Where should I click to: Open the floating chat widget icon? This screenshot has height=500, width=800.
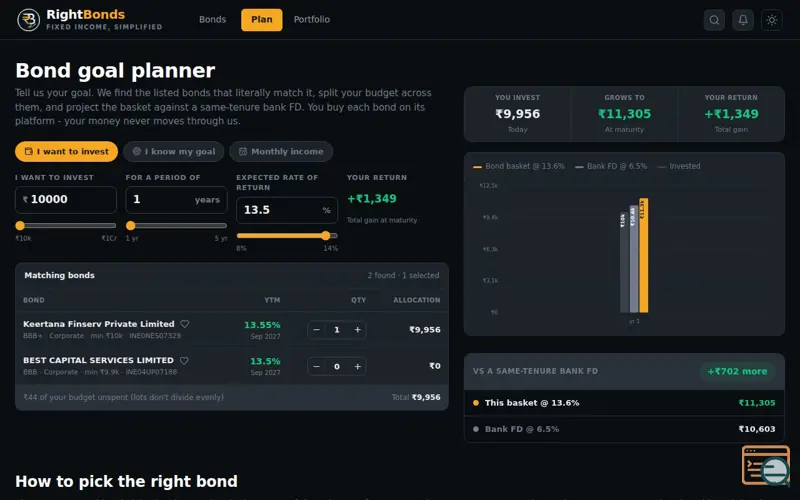point(766,465)
